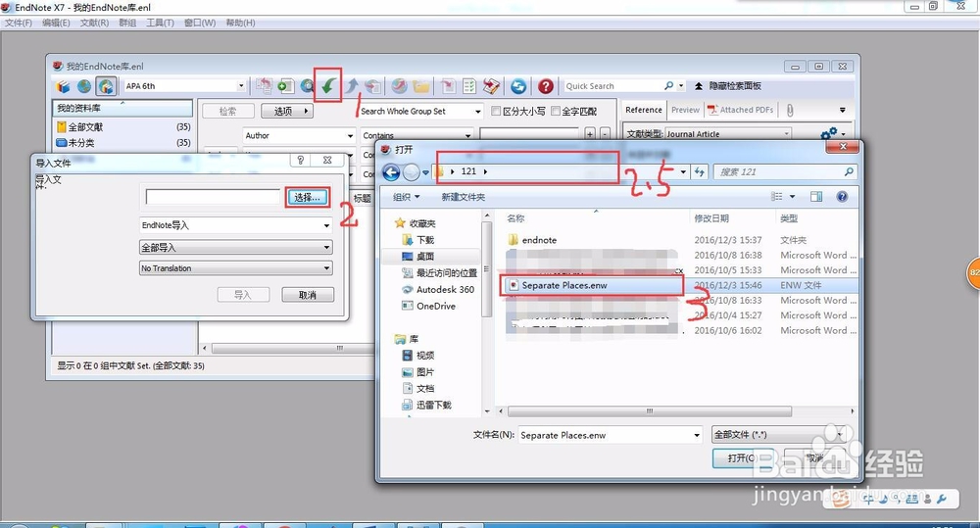Select Local Library Mode icon
Viewport: 980px width, 528px height.
[x=63, y=86]
